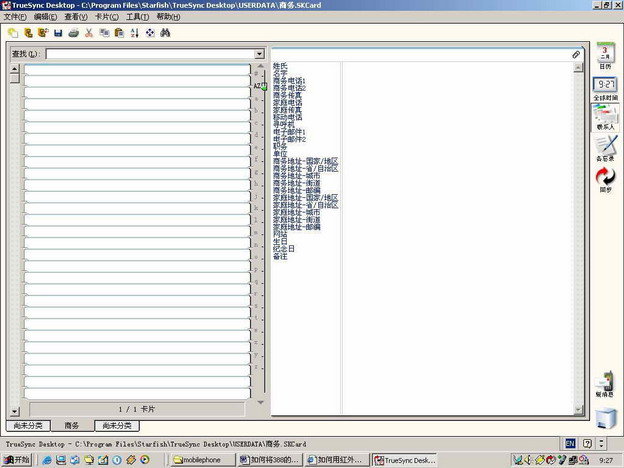Click the 同步 synchronize icon
Image resolution: width=624 pixels, height=468 pixels.
click(605, 179)
